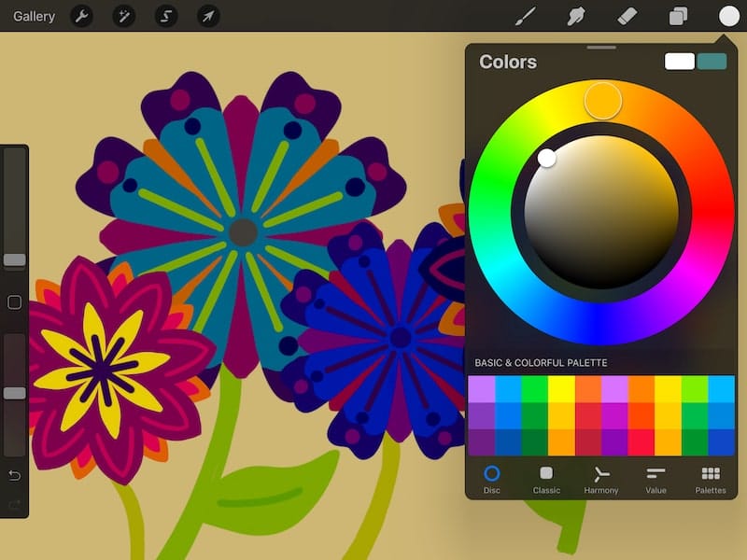The image size is (747, 560).
Task: Click the brush size slider handle
Action: pyautogui.click(x=15, y=259)
